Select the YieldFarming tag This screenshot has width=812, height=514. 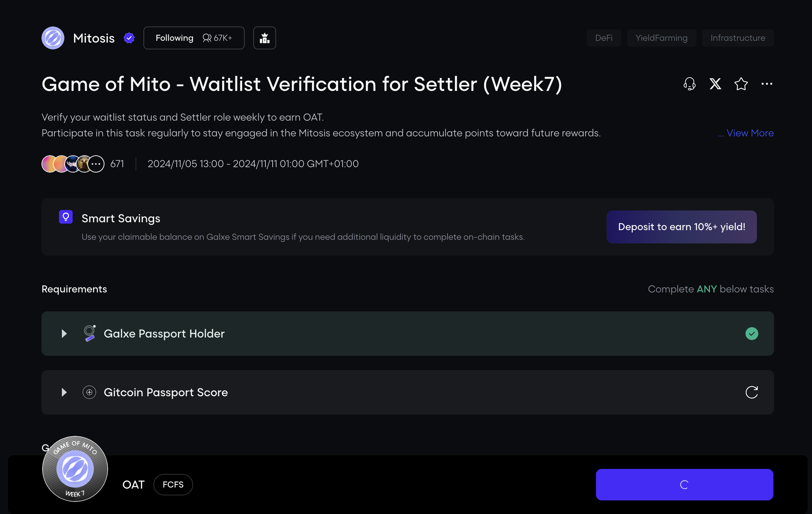point(661,38)
